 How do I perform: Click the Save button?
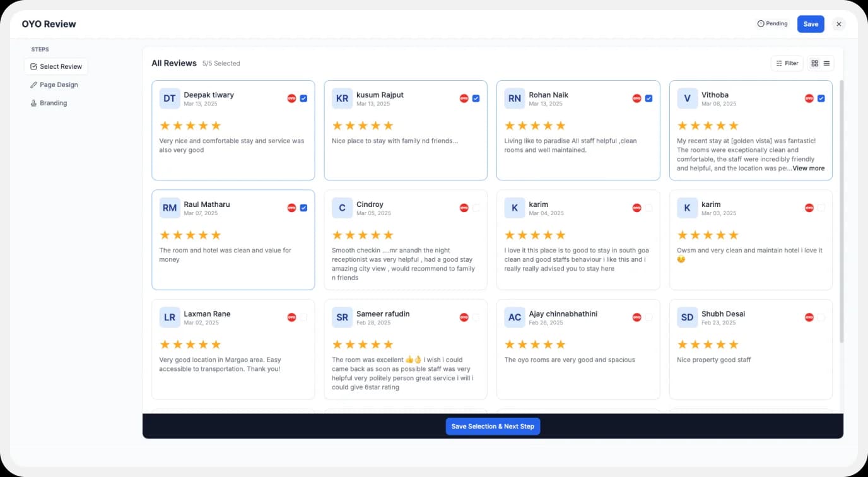click(x=811, y=23)
